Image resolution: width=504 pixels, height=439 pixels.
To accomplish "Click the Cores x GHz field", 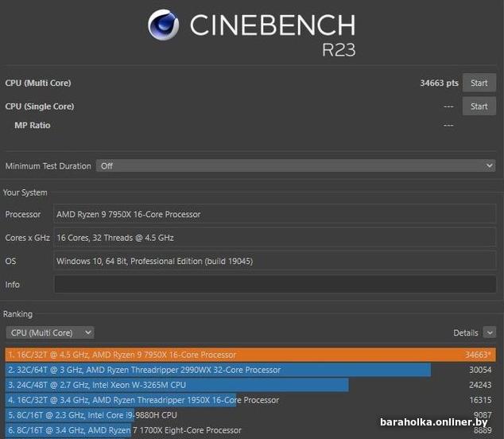I will pyautogui.click(x=275, y=238).
